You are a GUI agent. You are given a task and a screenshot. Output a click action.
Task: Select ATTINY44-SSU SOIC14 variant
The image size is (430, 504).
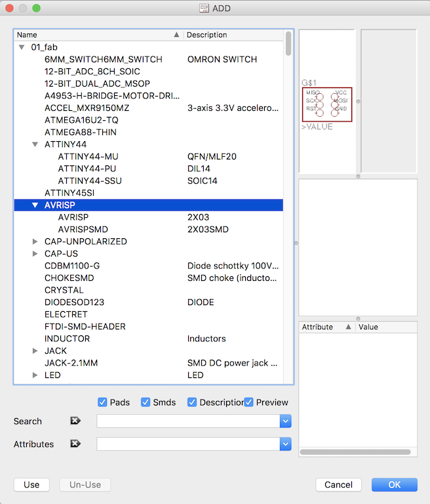click(x=148, y=180)
